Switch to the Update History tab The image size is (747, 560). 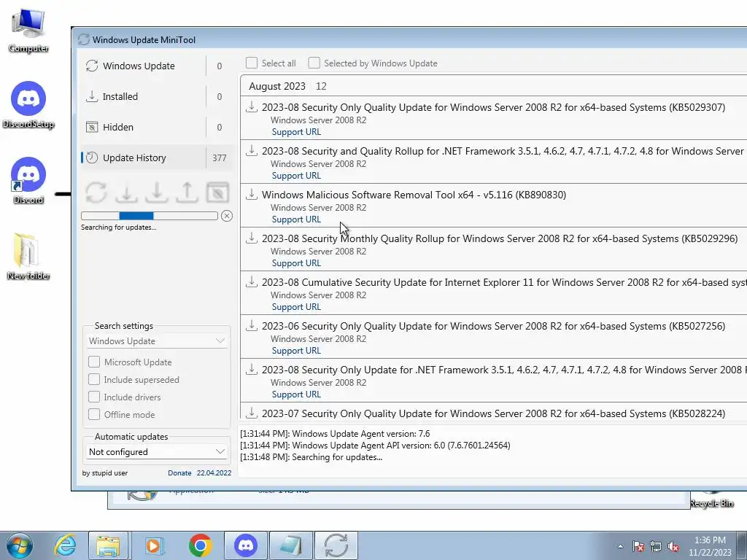158,157
